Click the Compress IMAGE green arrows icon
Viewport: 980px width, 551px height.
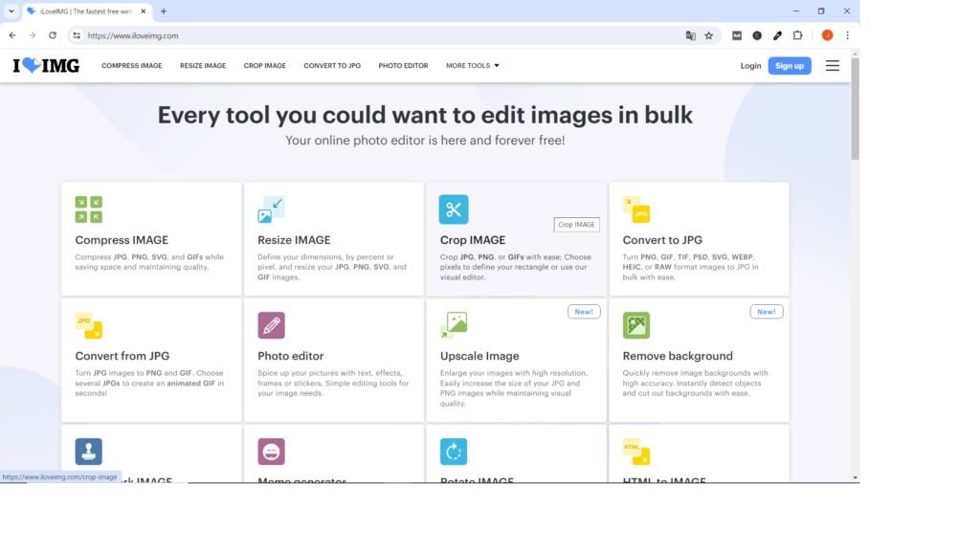click(x=88, y=209)
